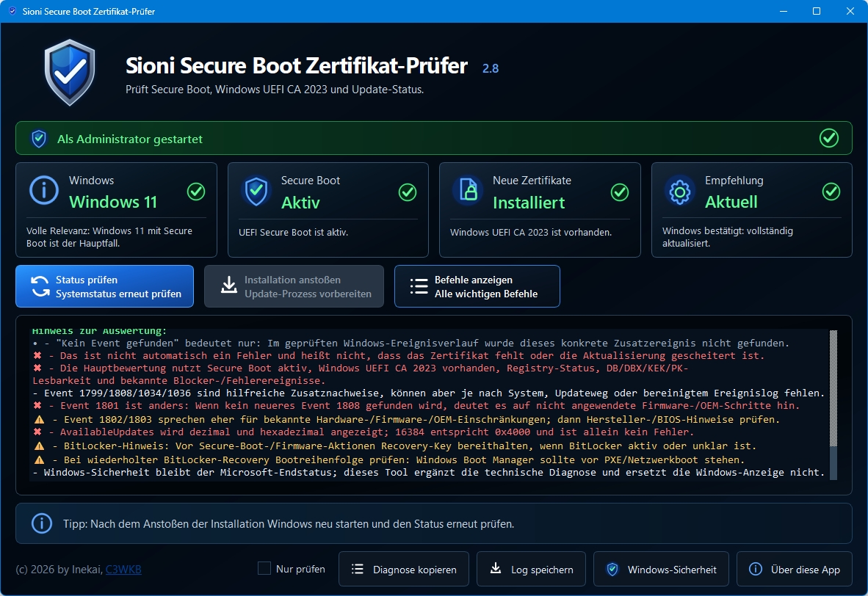The height and width of the screenshot is (596, 868).
Task: Click 'Windows 11' status value
Action: click(x=113, y=202)
